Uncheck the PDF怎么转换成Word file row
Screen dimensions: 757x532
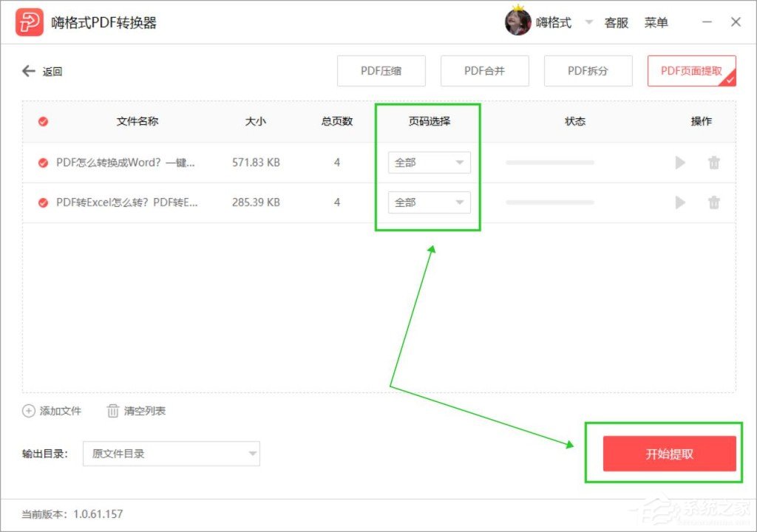(41, 163)
